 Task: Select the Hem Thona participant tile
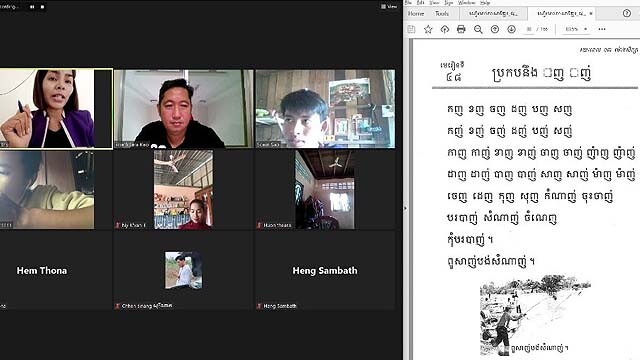(x=42, y=271)
